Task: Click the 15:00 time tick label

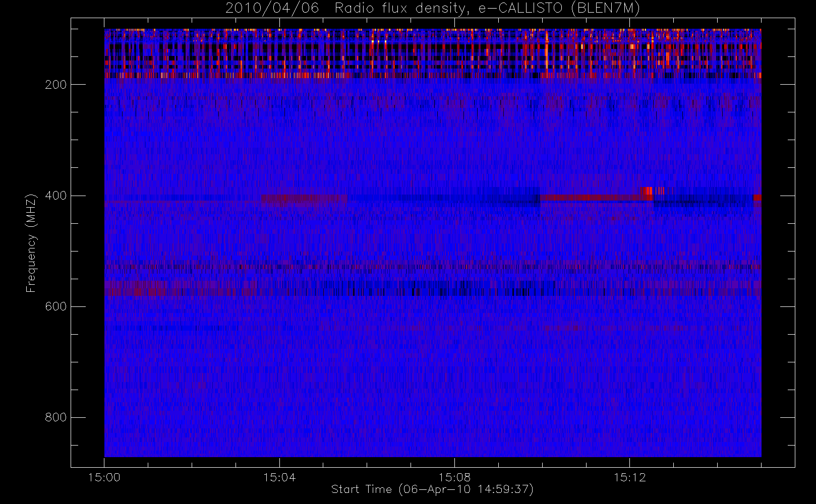Action: (104, 477)
